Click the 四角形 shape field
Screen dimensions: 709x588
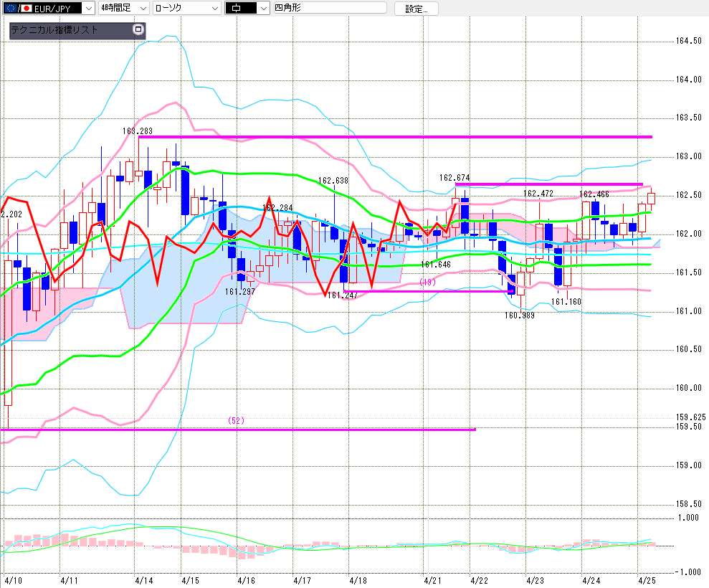click(x=330, y=8)
